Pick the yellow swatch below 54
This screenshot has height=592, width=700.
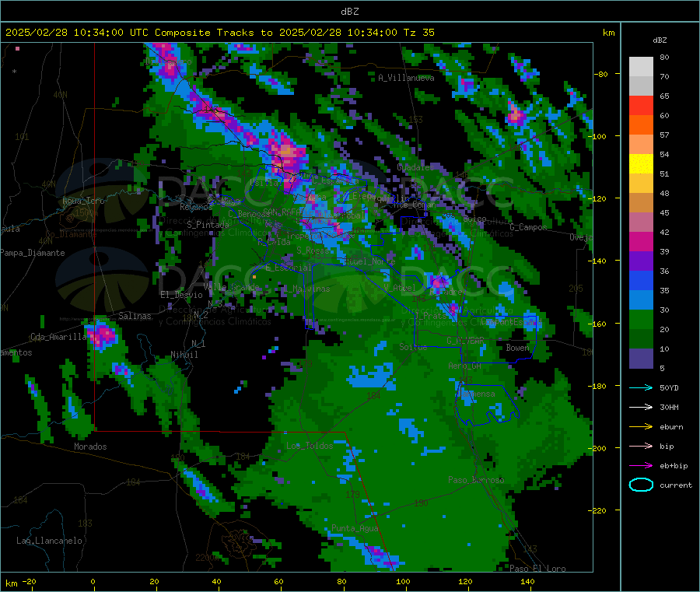tap(641, 164)
